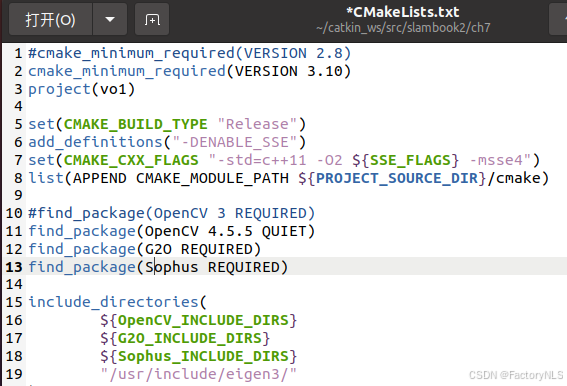Screen dimensions: 567x386
Task: Create a new document with the tab icon
Action: tap(152, 19)
